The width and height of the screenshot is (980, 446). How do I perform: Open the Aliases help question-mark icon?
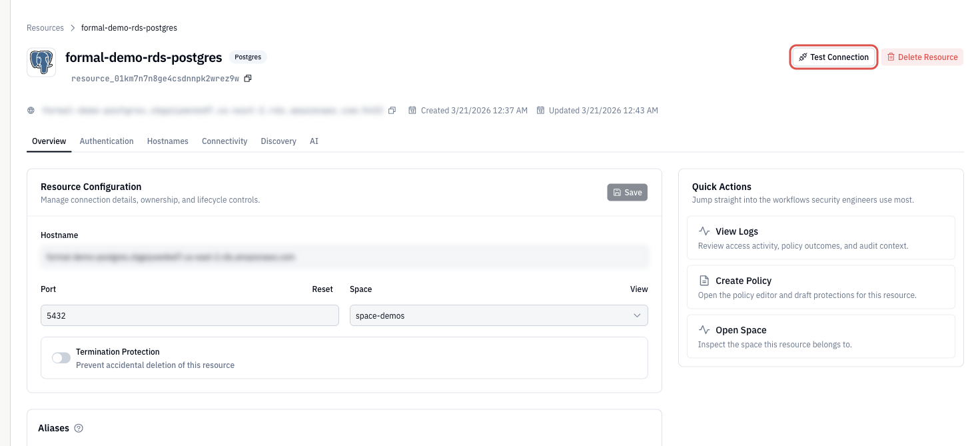pos(79,428)
